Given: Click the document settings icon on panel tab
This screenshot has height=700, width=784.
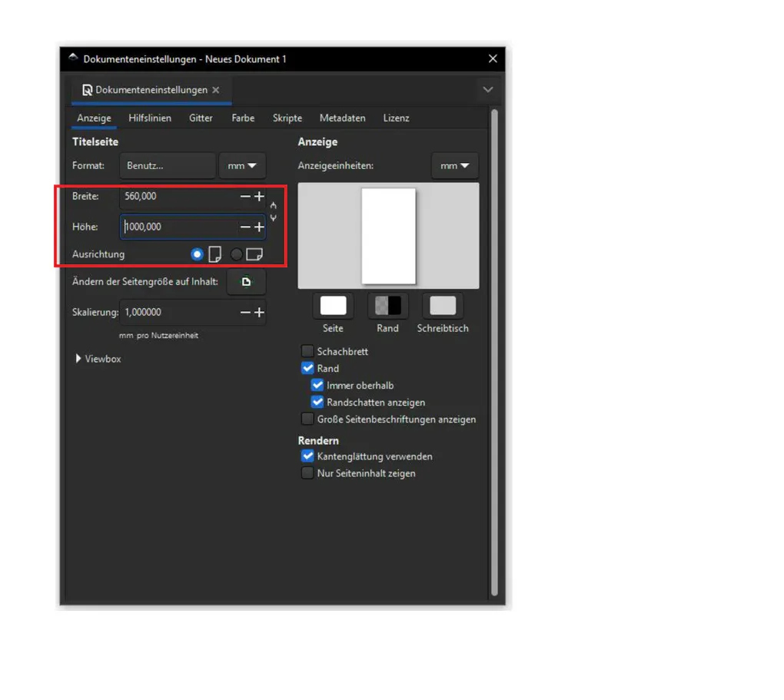Looking at the screenshot, I should (87, 90).
